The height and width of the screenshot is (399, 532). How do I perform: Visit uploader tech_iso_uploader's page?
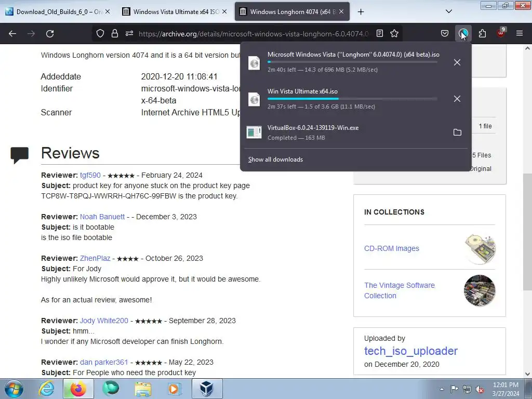[411, 351]
